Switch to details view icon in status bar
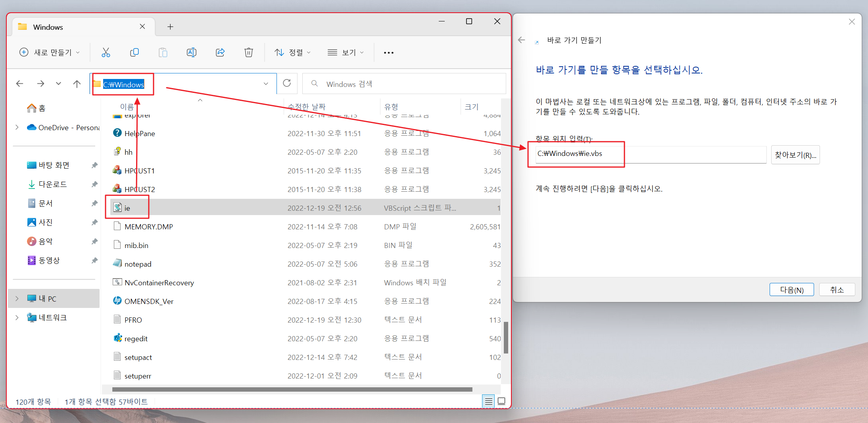 point(489,401)
